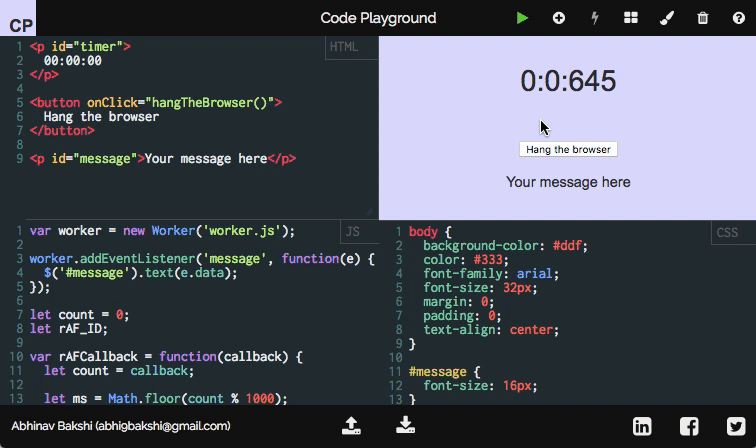Click the '<p id="message">' HTML line
The image size is (756, 448).
163,159
